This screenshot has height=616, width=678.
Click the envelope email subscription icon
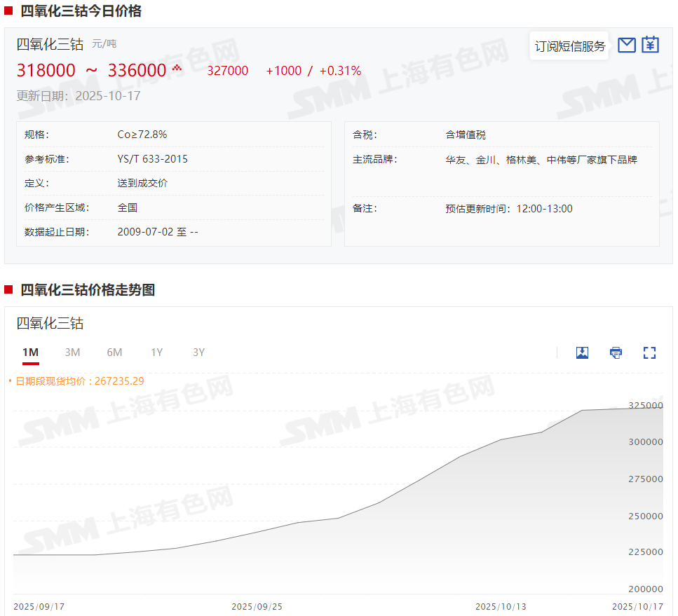[x=626, y=46]
